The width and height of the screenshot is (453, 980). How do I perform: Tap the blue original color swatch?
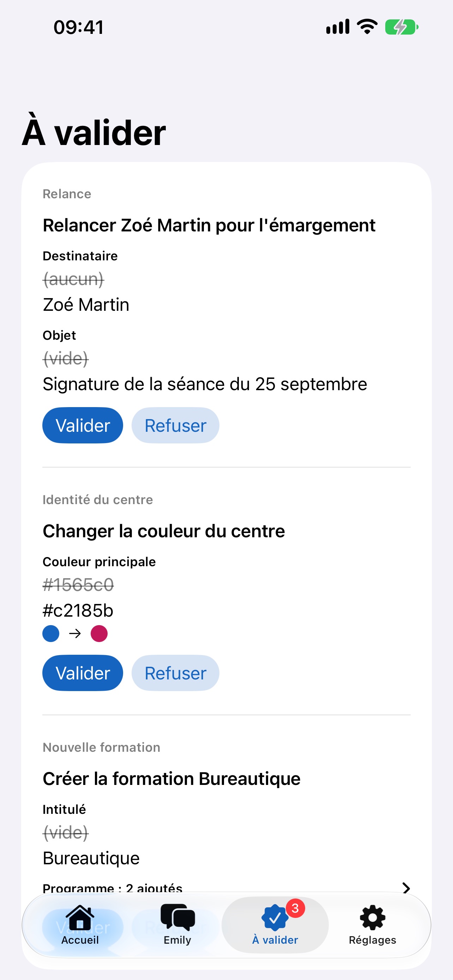[x=51, y=634]
